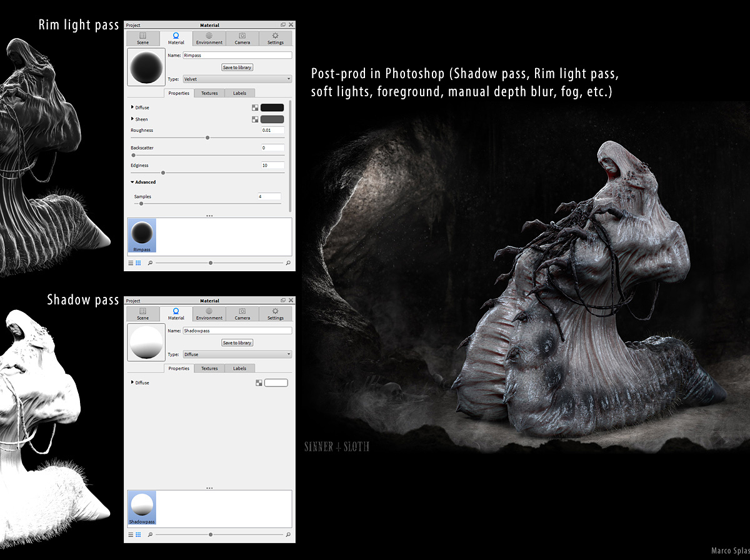Click Sheen texture checker icon
The width and height of the screenshot is (750, 560).
(255, 119)
